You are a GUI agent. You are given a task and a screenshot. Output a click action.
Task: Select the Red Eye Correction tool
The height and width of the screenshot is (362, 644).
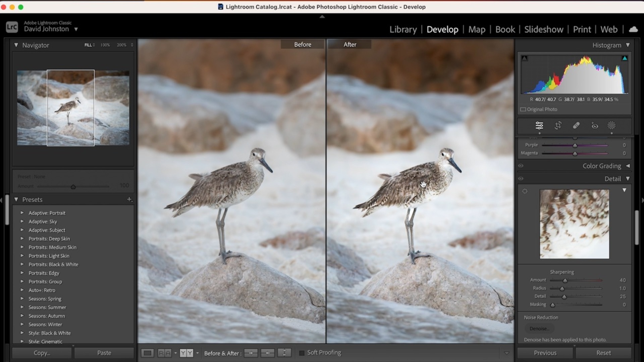[x=595, y=126]
